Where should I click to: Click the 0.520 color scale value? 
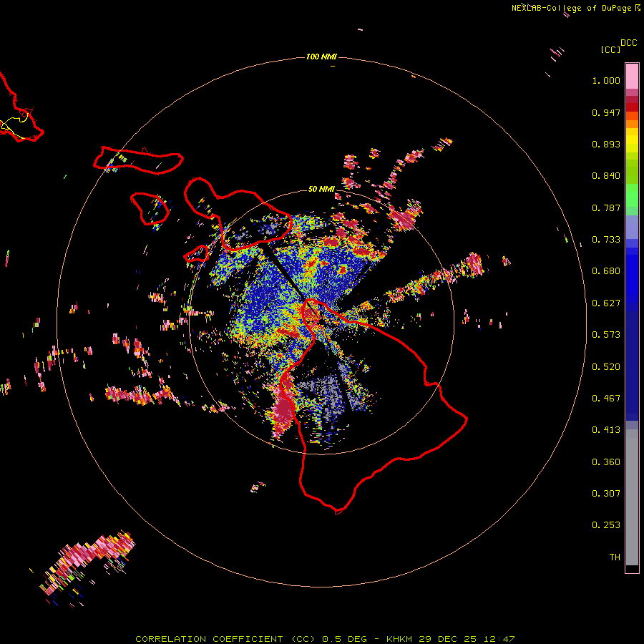[606, 367]
